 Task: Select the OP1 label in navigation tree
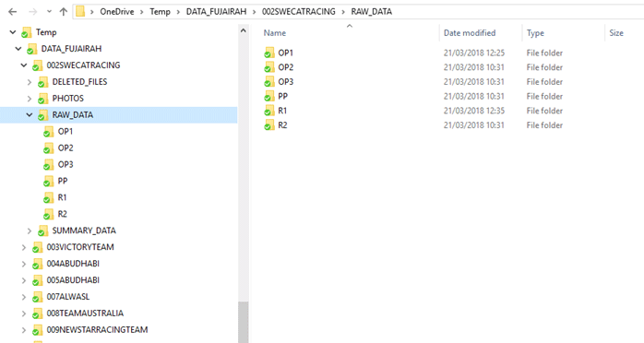tap(66, 131)
